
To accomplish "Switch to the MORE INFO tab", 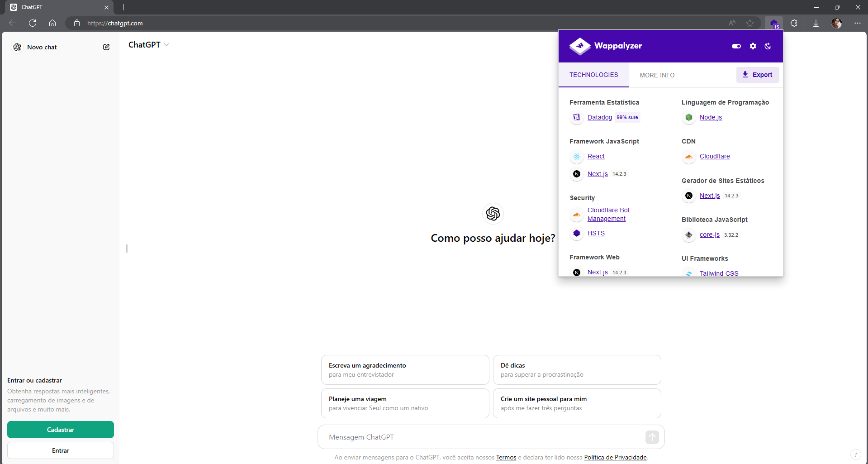I will tap(657, 75).
